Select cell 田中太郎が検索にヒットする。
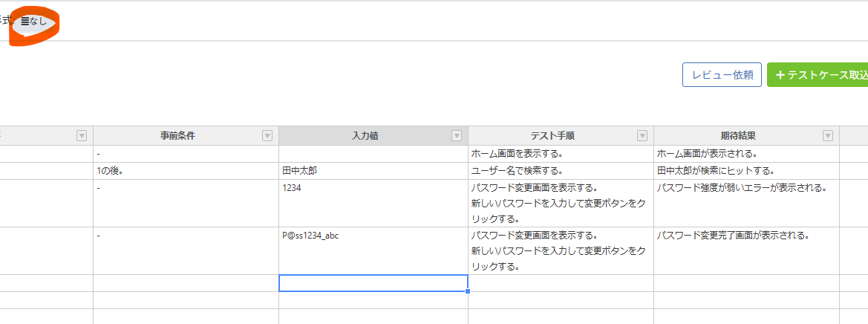 click(746, 171)
